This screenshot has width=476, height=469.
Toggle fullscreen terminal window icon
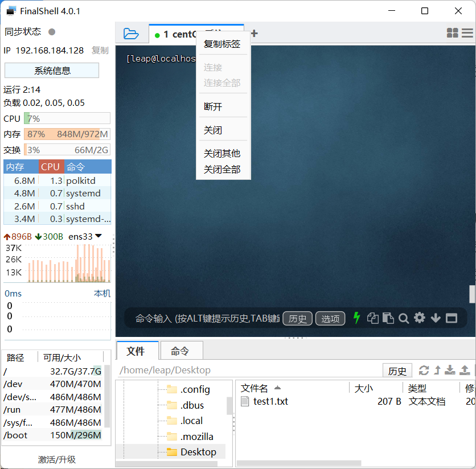pos(452,318)
